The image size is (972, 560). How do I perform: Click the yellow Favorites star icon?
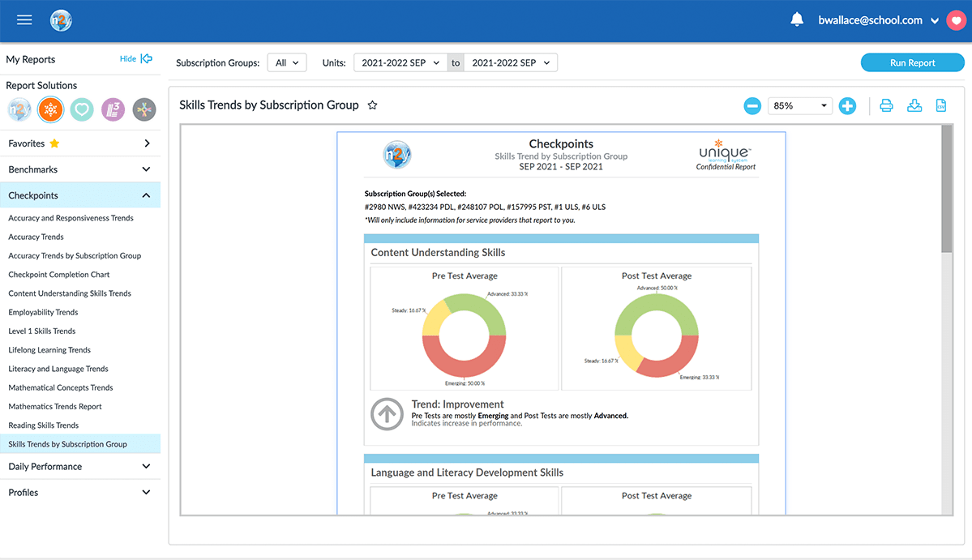54,143
